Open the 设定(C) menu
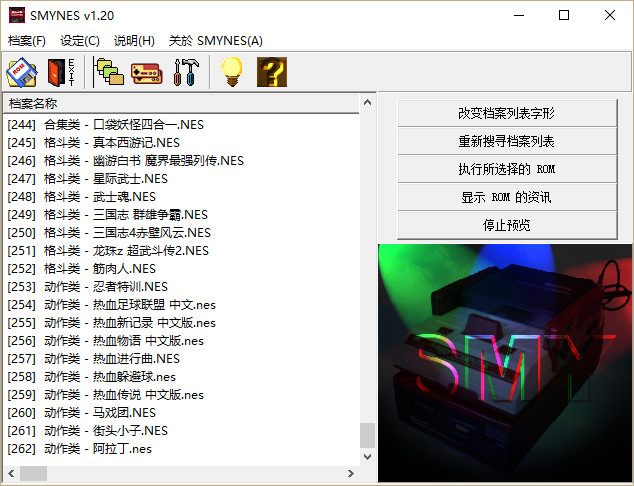 click(x=80, y=40)
